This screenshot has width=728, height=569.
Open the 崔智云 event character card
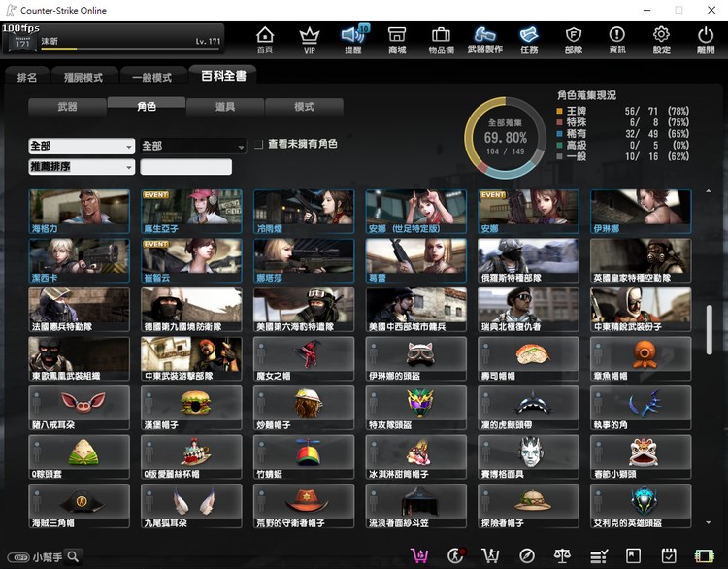(191, 260)
